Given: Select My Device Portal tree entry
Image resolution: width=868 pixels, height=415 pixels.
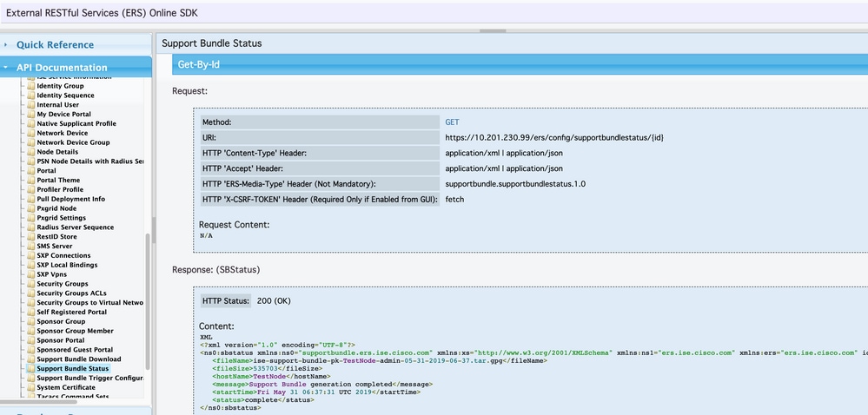Looking at the screenshot, I should pyautogui.click(x=63, y=114).
